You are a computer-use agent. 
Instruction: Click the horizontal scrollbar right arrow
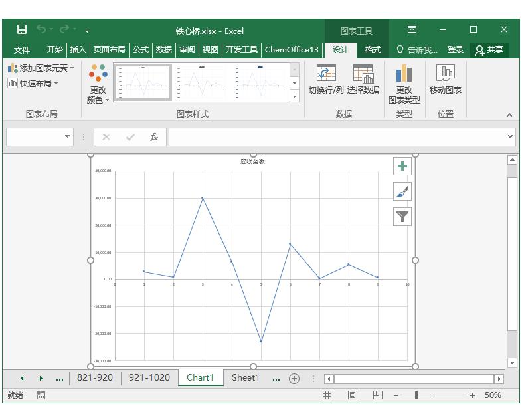[499, 379]
